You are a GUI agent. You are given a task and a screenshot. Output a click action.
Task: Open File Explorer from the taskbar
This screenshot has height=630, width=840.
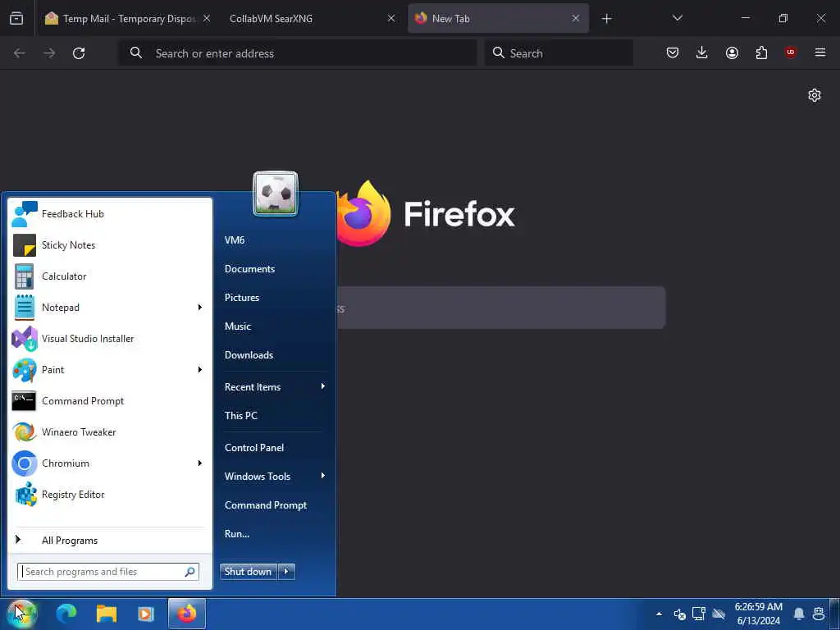(107, 614)
